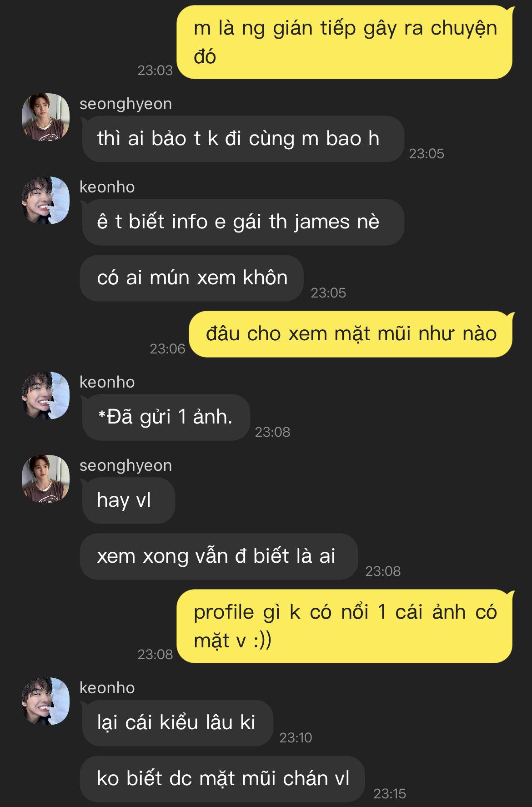
Task: Open seonghyeon's profile picture beside "thì ai bảo" message
Action: (x=45, y=117)
